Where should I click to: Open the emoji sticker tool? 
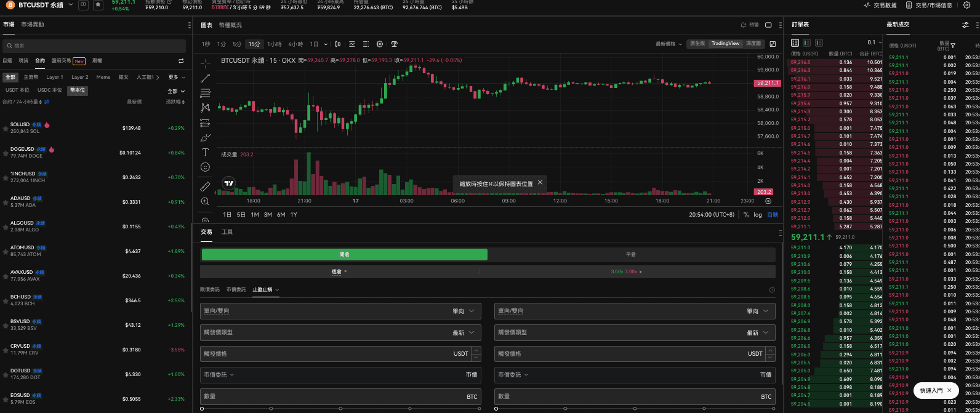[x=205, y=167]
